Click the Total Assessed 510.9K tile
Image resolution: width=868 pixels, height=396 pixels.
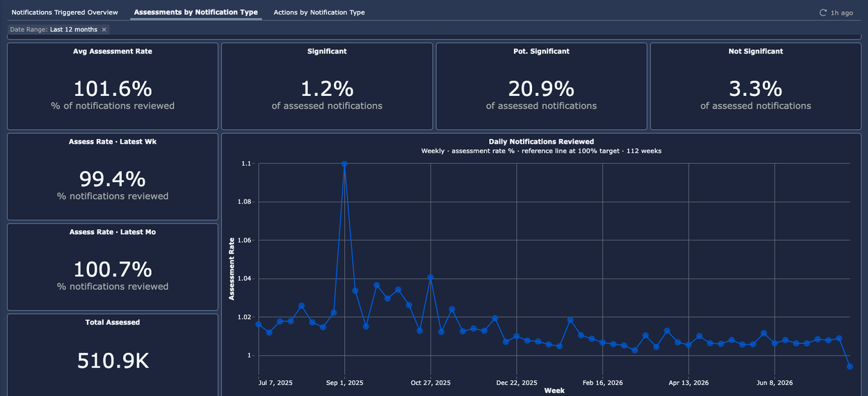pyautogui.click(x=113, y=355)
